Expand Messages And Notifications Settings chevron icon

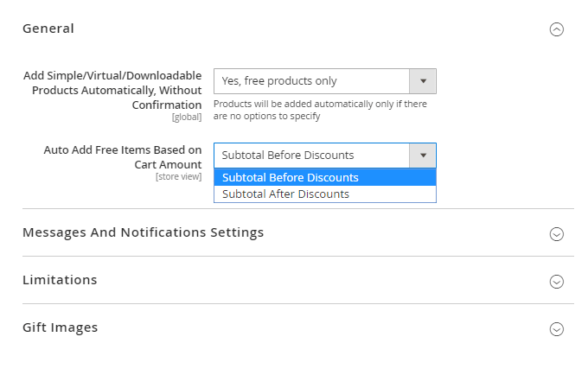pos(557,234)
